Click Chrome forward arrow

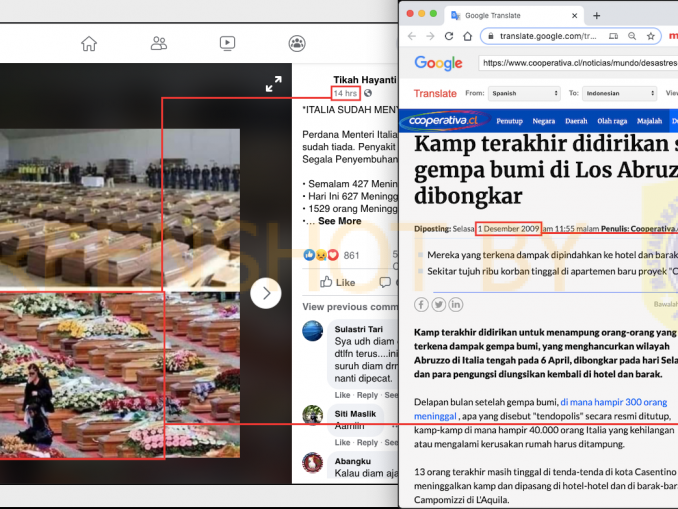[430, 36]
